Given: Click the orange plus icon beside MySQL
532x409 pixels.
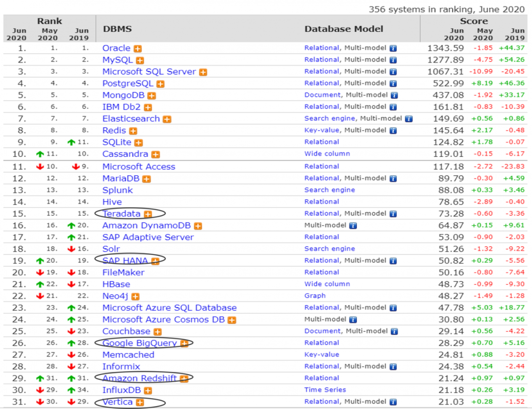Looking at the screenshot, I should click(140, 61).
